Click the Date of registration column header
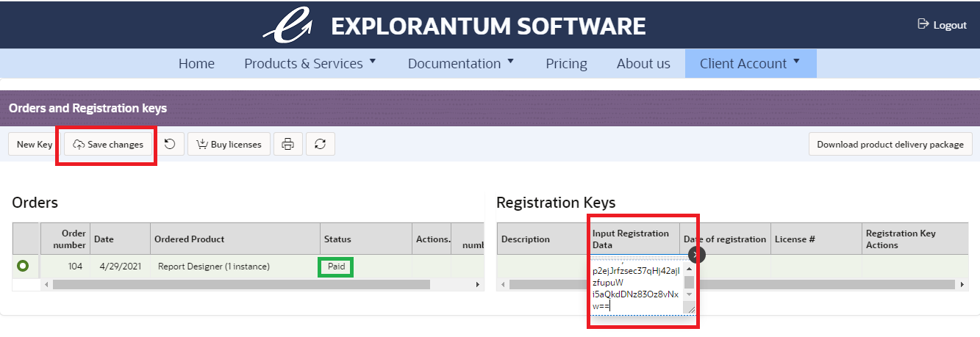Viewport: 980px width, 337px height. [x=725, y=239]
